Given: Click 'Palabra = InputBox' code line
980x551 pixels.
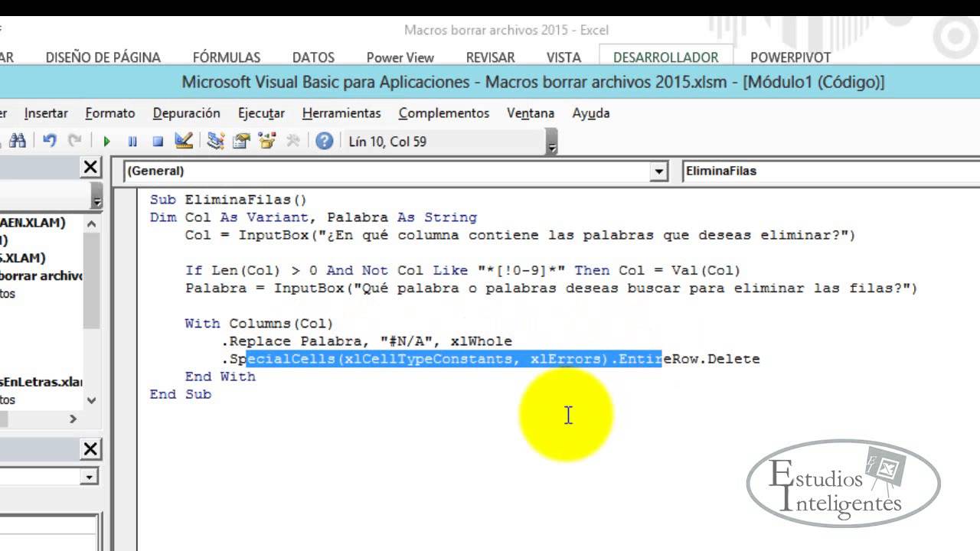Looking at the screenshot, I should point(551,289).
